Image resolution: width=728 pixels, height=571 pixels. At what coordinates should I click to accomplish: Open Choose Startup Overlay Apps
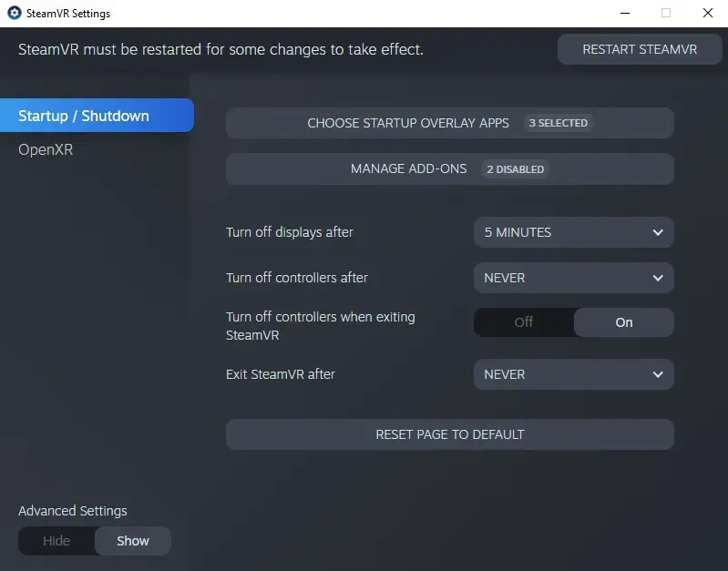[449, 123]
